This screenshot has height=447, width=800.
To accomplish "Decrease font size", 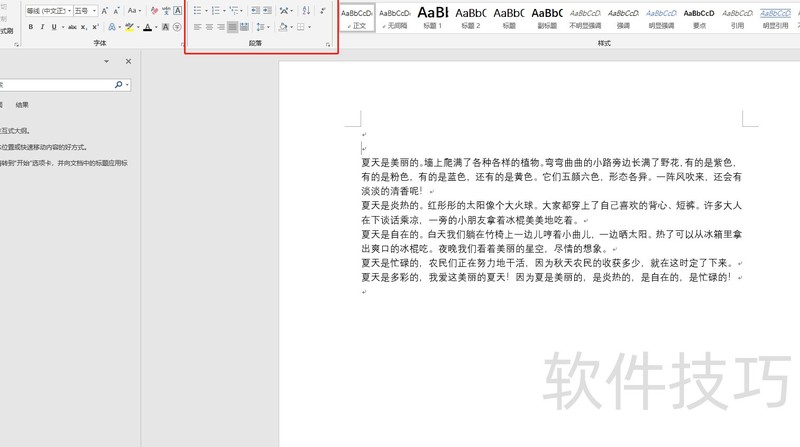I will click(x=116, y=11).
